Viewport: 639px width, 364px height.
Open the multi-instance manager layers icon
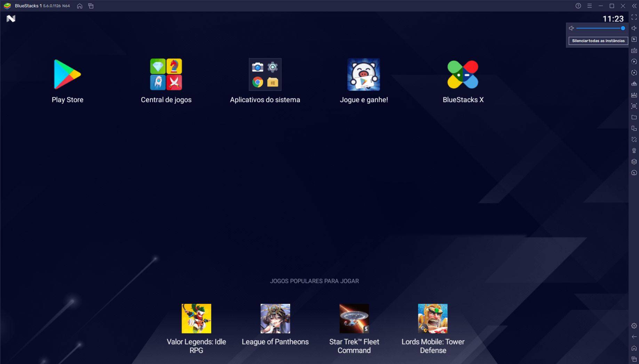click(634, 162)
